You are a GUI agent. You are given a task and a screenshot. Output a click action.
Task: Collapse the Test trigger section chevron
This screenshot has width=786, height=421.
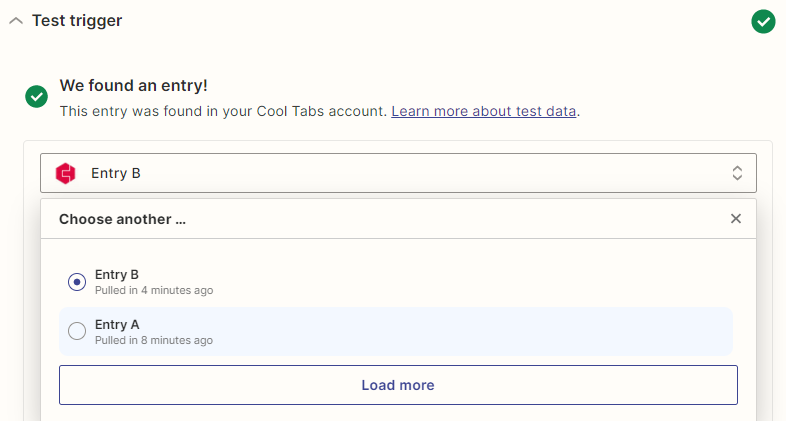[x=16, y=21]
